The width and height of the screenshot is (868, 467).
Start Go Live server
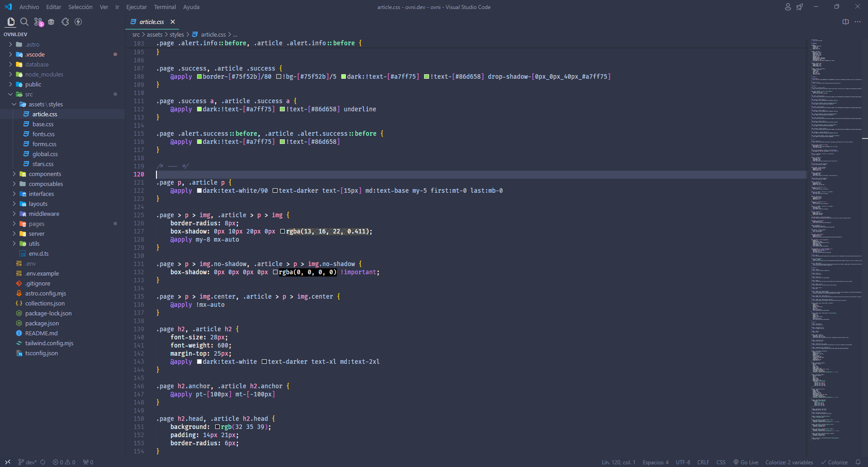click(x=745, y=462)
